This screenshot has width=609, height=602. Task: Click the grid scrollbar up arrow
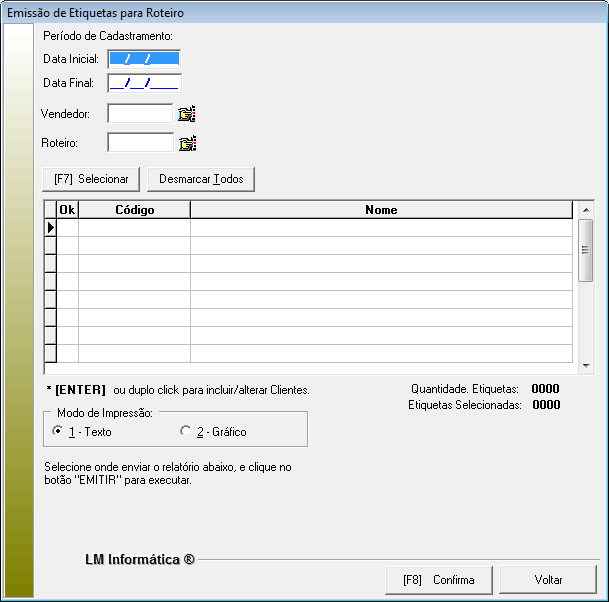[587, 210]
